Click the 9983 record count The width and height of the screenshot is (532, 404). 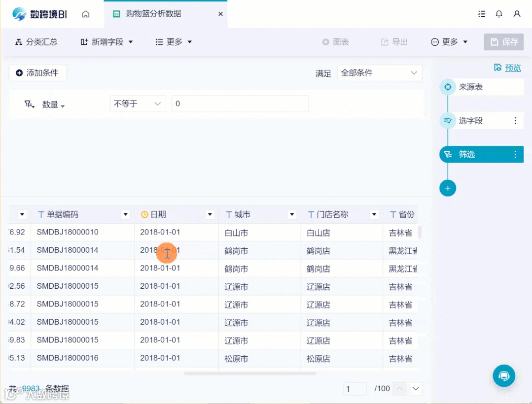[31, 388]
